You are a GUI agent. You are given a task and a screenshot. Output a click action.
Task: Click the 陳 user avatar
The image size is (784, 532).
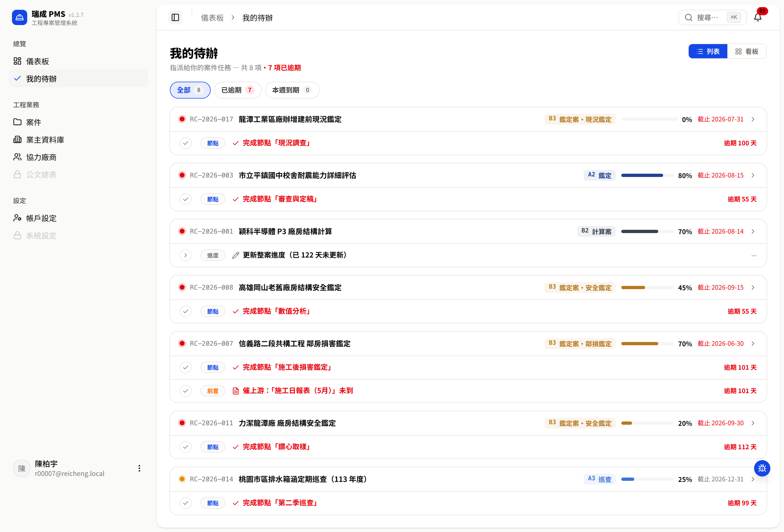point(22,468)
